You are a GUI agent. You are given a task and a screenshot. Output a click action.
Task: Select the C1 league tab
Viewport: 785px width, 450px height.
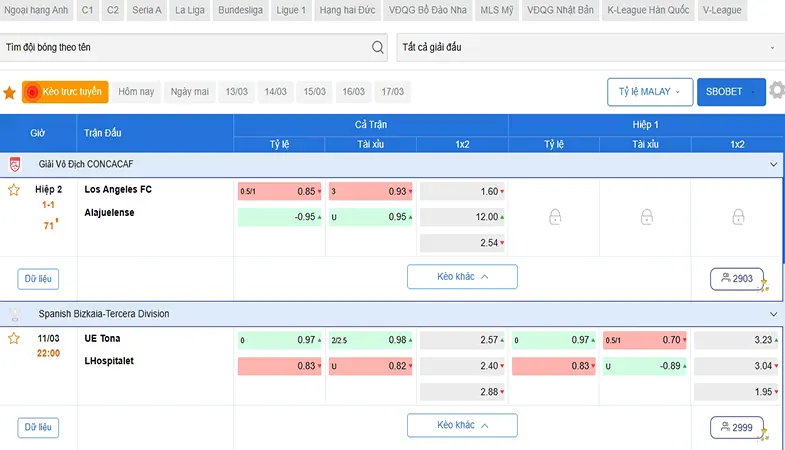point(87,10)
